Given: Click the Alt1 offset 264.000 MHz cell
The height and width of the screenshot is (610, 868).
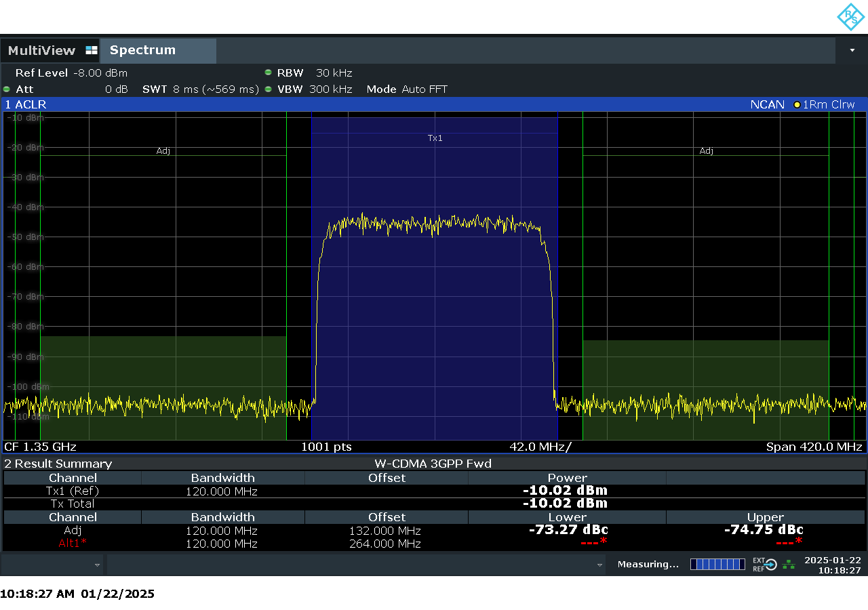Looking at the screenshot, I should 385,544.
